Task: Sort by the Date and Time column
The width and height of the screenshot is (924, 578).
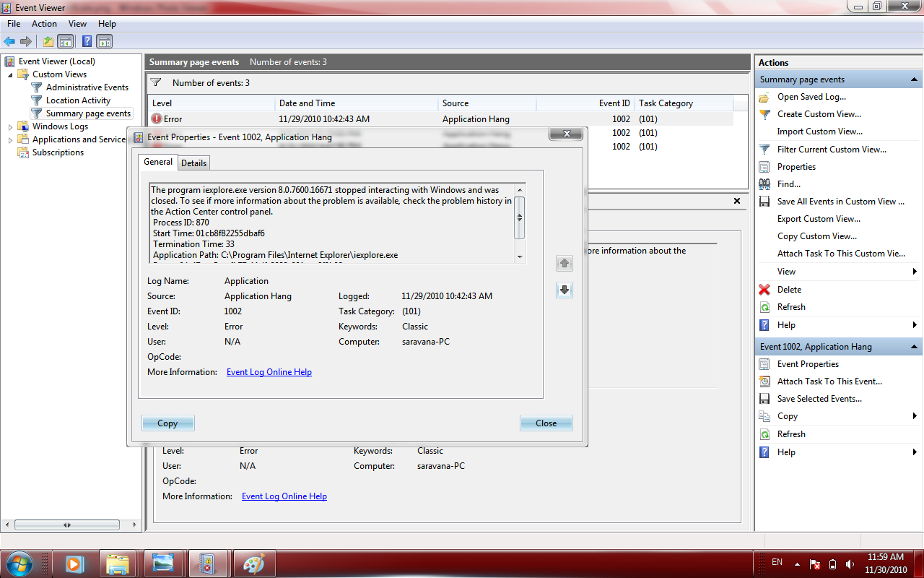Action: point(357,103)
